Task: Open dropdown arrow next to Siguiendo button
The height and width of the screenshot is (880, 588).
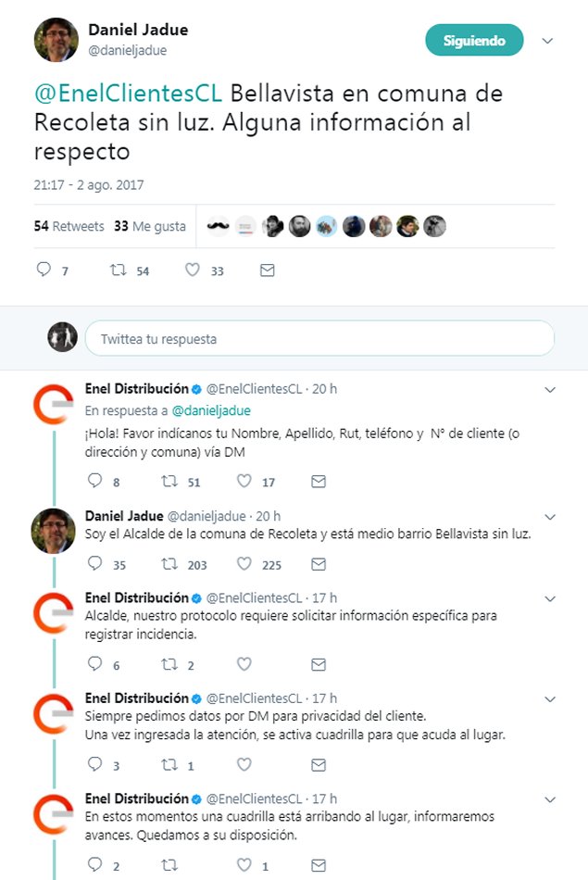Action: click(x=547, y=41)
